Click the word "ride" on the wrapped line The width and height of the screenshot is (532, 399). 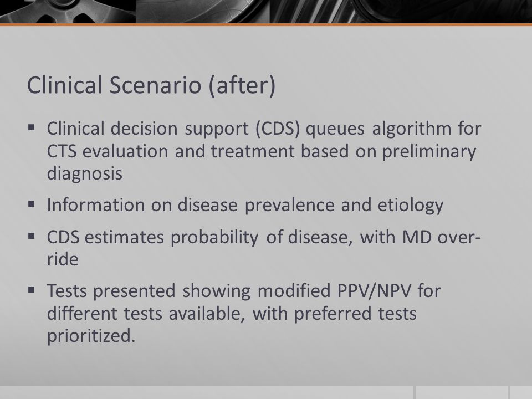(x=63, y=259)
